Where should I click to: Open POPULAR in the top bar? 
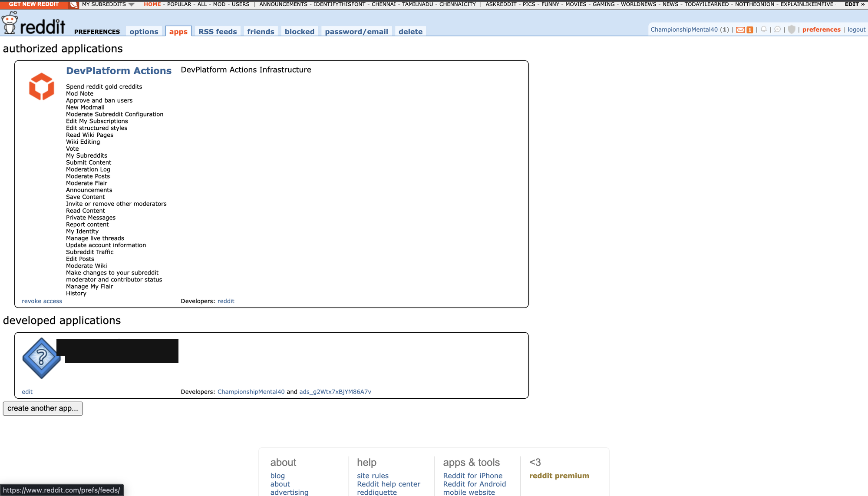(x=179, y=4)
